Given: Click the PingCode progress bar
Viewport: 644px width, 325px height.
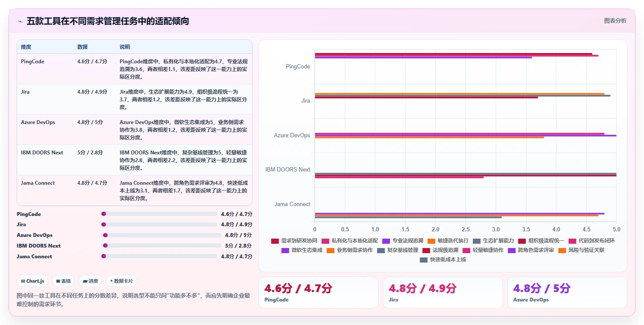Looking at the screenshot, I should 159,214.
